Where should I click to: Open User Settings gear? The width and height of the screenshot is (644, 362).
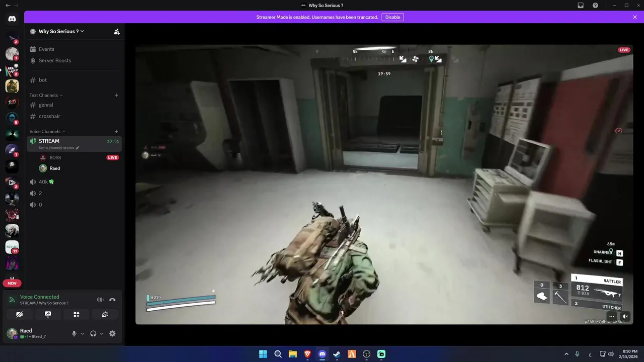coord(112,333)
